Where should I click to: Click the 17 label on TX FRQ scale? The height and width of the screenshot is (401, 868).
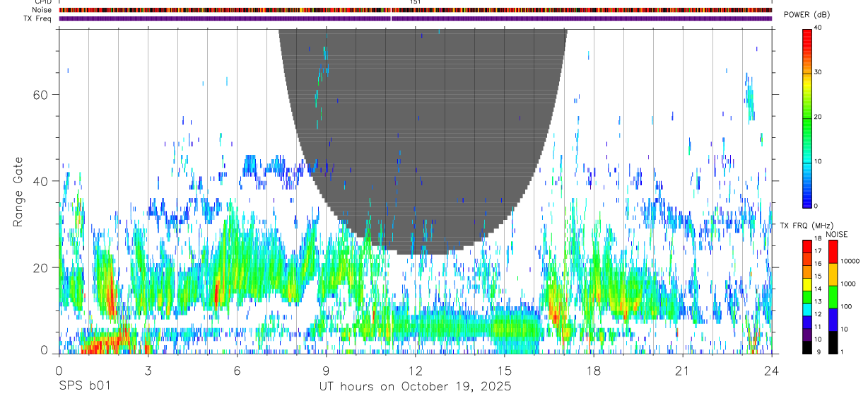click(x=818, y=251)
